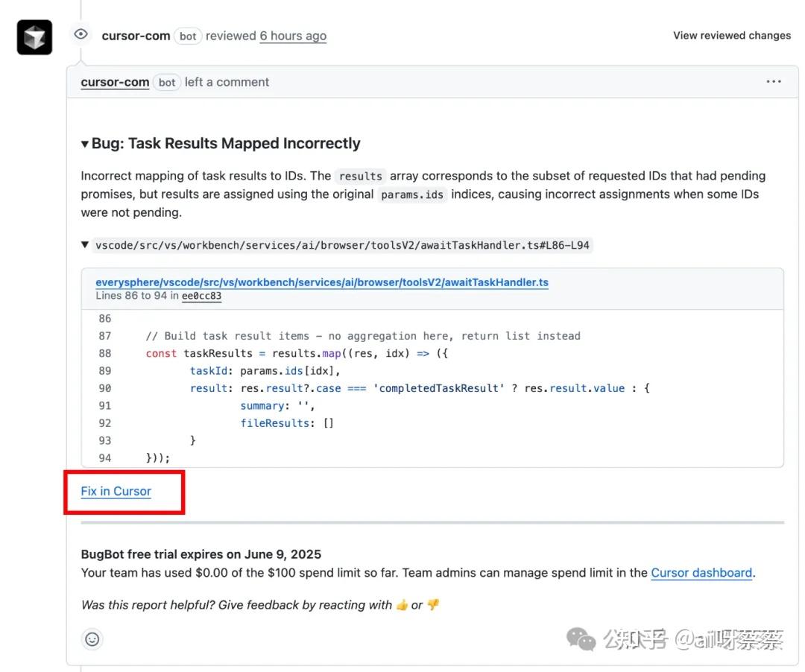
Task: Open the comment options ellipsis menu
Action: (x=773, y=81)
